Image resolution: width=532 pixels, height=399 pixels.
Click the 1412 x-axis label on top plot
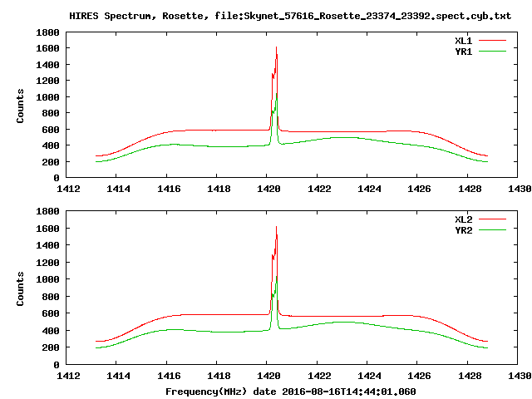[x=68, y=189]
